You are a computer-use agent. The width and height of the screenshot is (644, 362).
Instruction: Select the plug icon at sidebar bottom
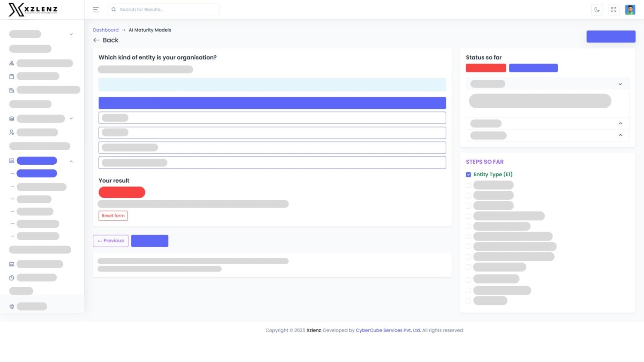point(12,306)
